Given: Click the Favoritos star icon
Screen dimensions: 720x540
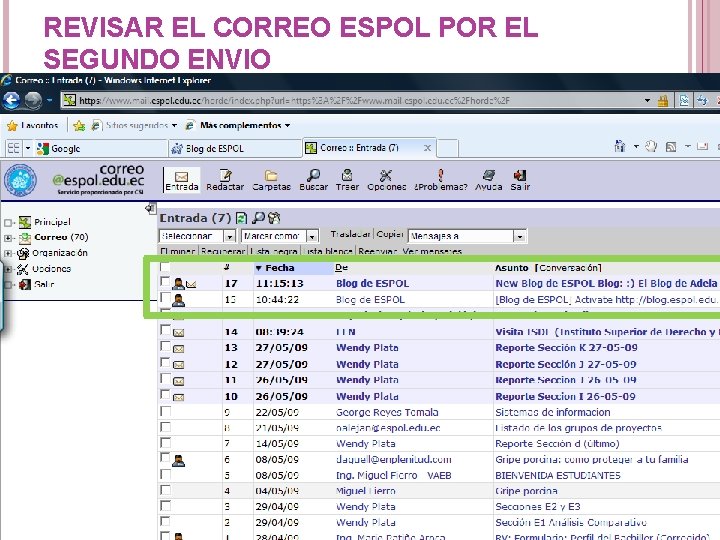Looking at the screenshot, I should 12,125.
